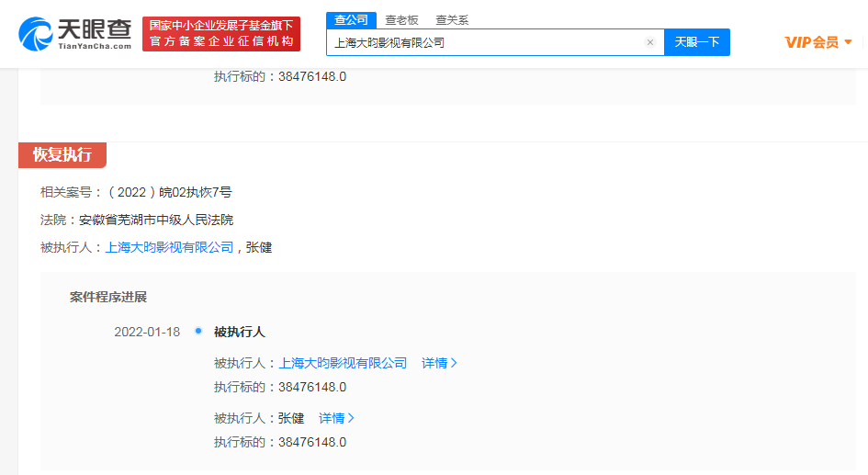Open the red 国家中小企业发展子基金旗下 banner
This screenshot has height=475, width=868.
[x=221, y=34]
